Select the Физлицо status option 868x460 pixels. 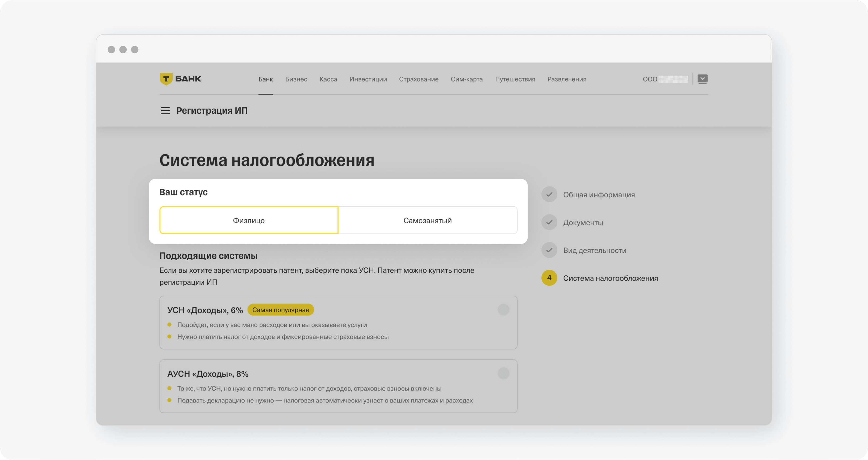click(x=249, y=220)
